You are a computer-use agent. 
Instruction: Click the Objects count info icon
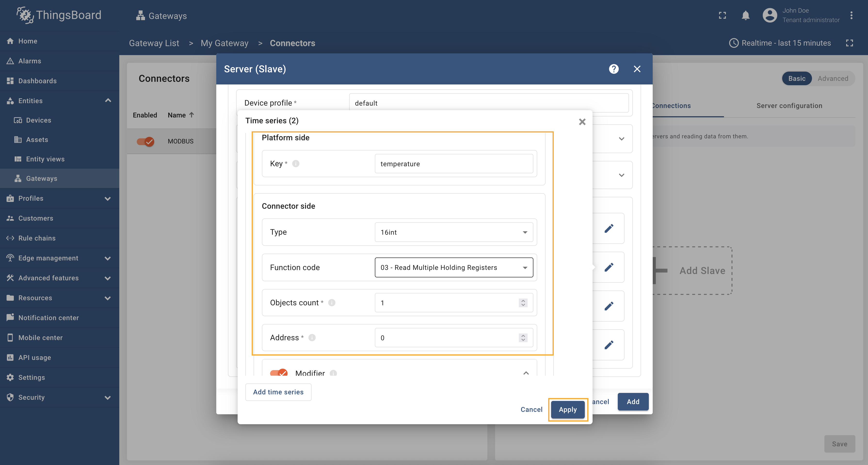pos(332,302)
